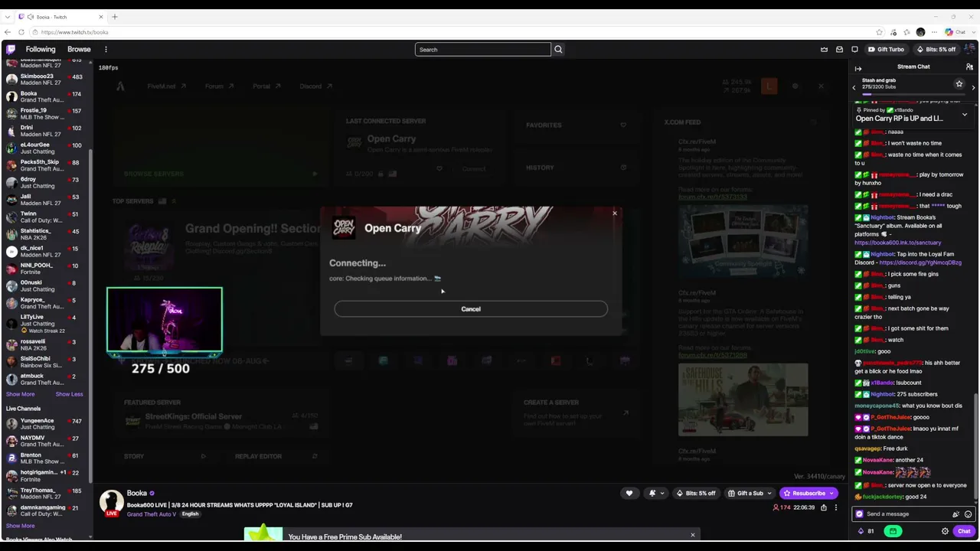This screenshot has width=980, height=551.
Task: Open the top nav three-dot menu
Action: [106, 50]
